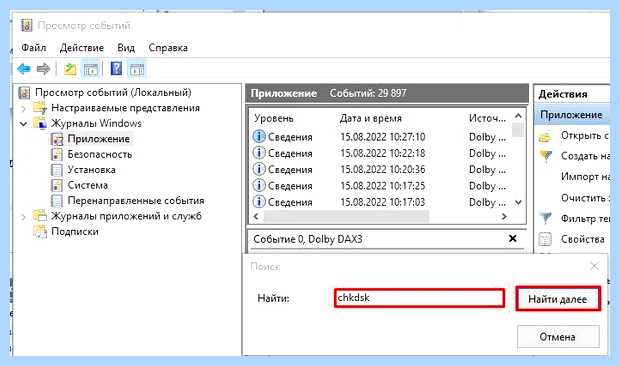The image size is (620, 366).
Task: Click the Event Viewer title bar icon
Action: (26, 26)
